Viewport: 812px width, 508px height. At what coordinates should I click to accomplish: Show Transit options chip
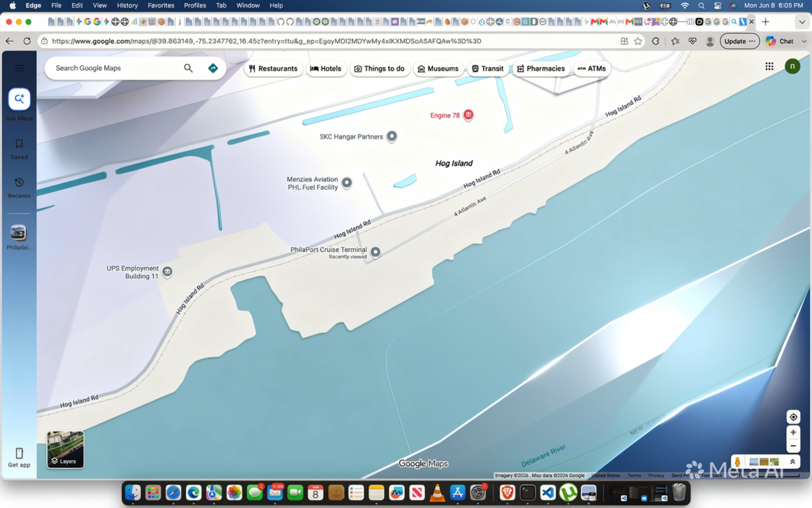487,68
